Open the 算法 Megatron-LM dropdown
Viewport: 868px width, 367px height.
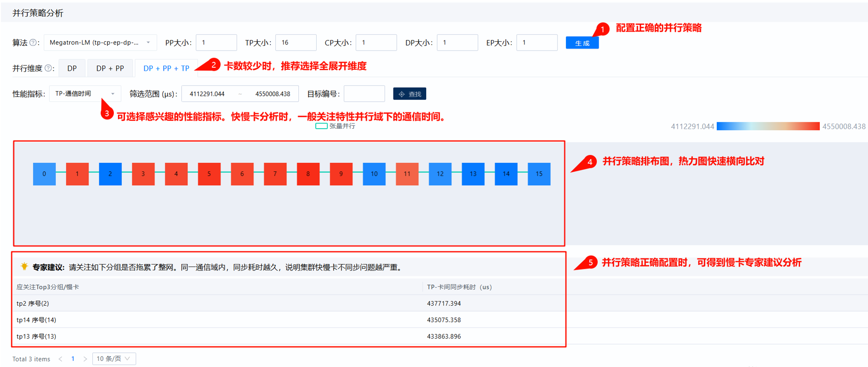coord(100,43)
